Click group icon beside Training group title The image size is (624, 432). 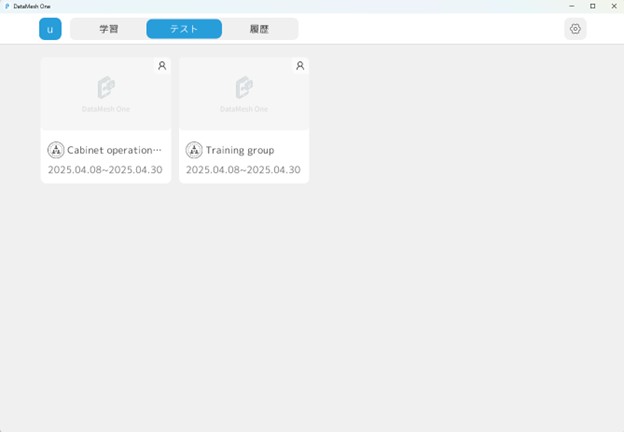click(x=194, y=150)
